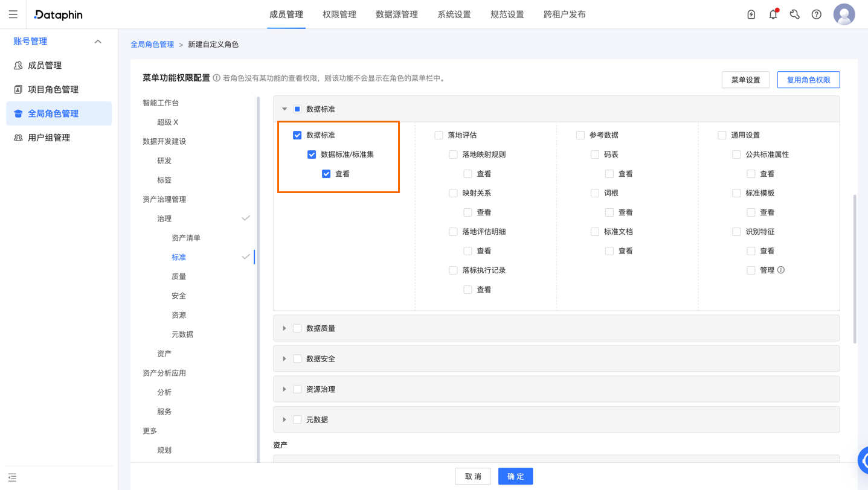
Task: Toggle the 数据标准 panel header checkbox
Action: click(x=297, y=109)
